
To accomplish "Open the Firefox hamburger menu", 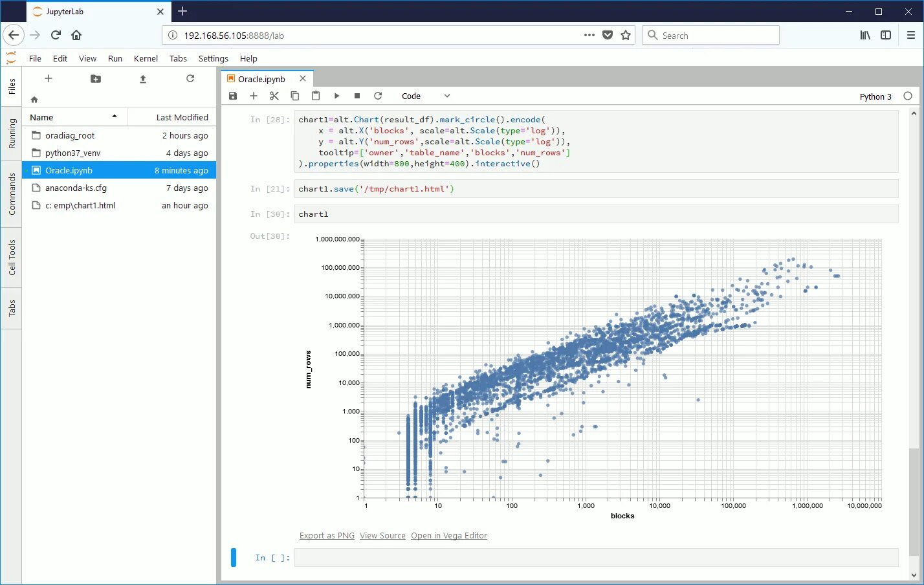I will (911, 35).
